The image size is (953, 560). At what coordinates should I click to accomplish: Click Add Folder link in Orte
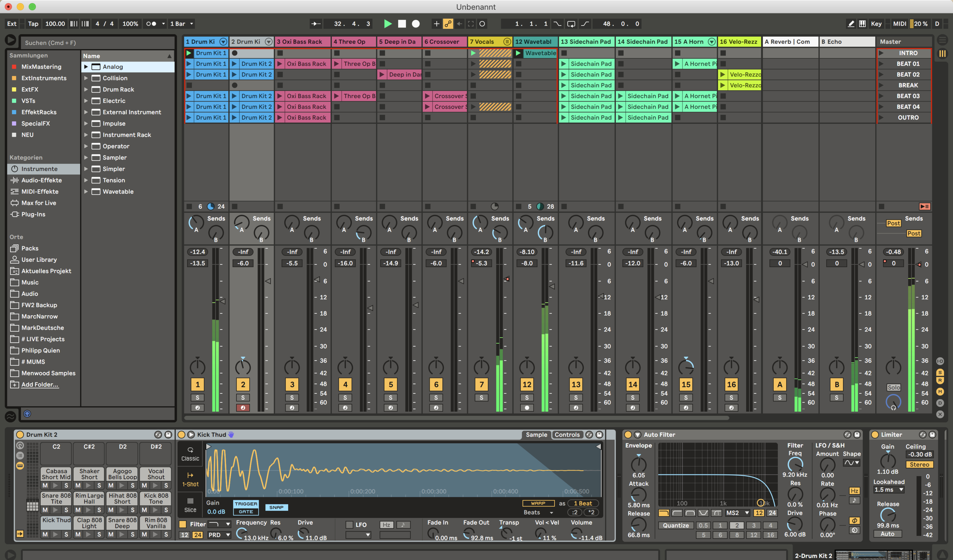(x=40, y=384)
